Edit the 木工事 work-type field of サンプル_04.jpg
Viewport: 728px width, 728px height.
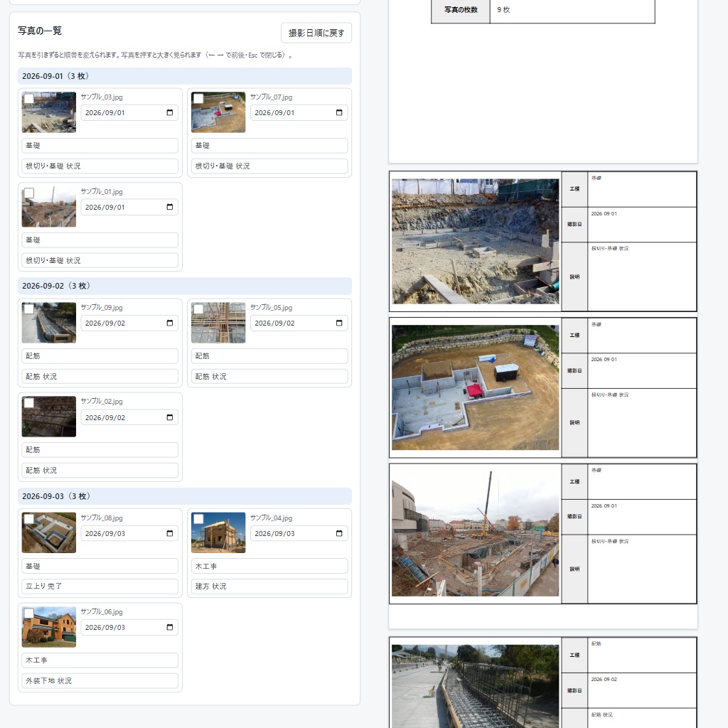[x=269, y=566]
